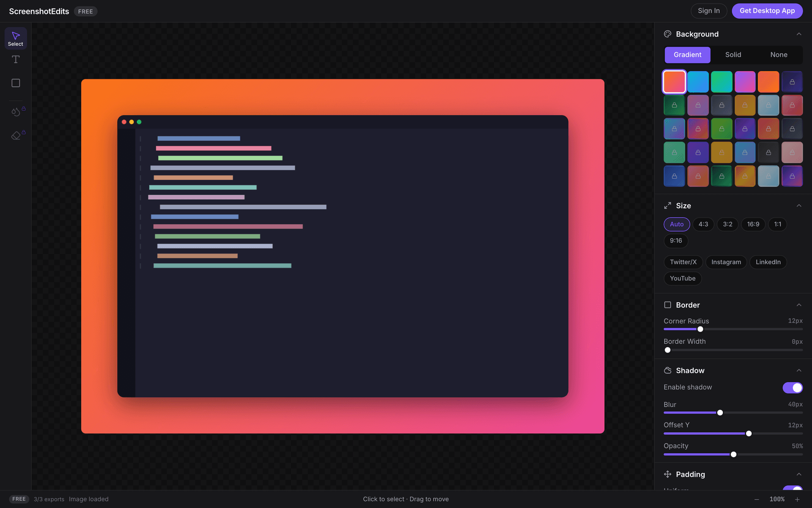
Task: Select the Text tool in the sidebar
Action: (x=16, y=59)
